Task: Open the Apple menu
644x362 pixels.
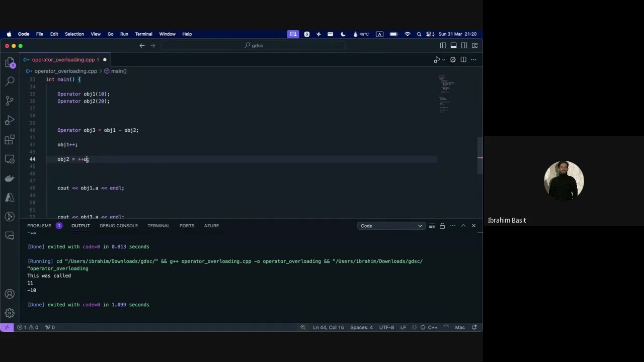Action: pyautogui.click(x=9, y=34)
